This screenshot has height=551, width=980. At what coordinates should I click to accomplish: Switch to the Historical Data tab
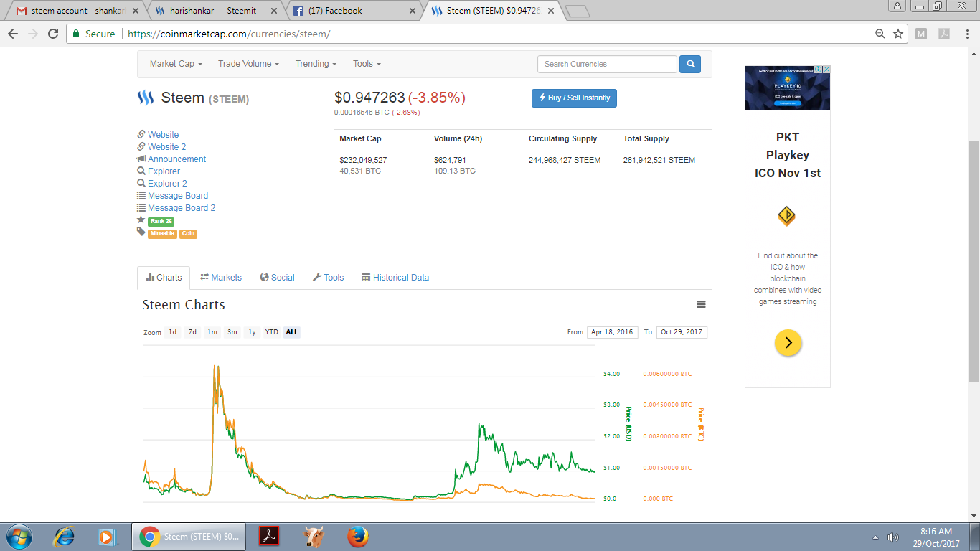[395, 278]
